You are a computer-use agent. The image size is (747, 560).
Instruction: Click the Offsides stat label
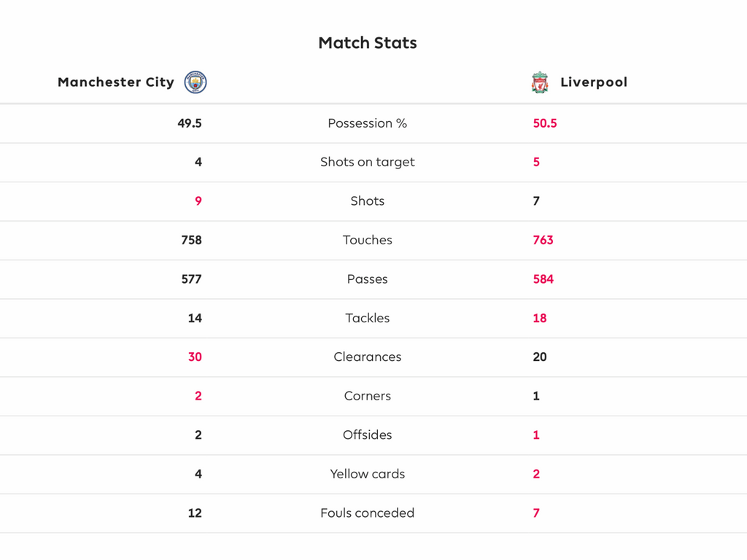(368, 435)
